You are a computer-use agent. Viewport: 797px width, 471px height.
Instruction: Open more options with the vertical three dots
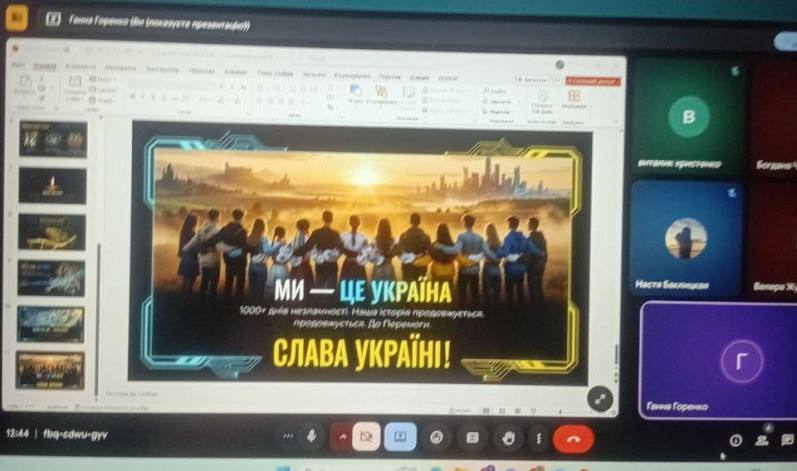pos(538,438)
